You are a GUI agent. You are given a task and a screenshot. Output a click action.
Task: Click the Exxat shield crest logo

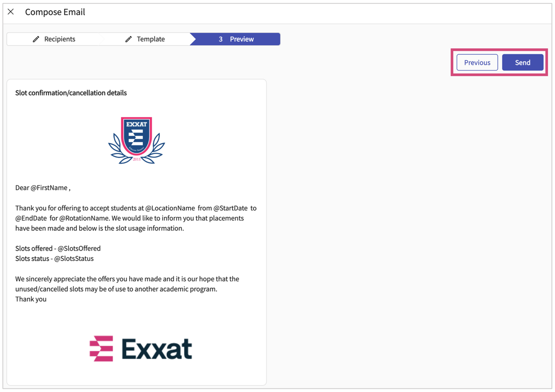click(x=137, y=140)
